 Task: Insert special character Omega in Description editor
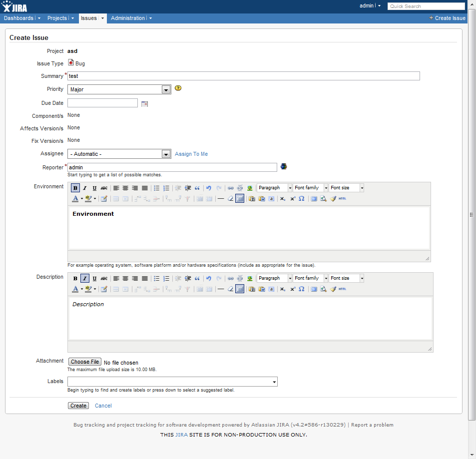[302, 289]
